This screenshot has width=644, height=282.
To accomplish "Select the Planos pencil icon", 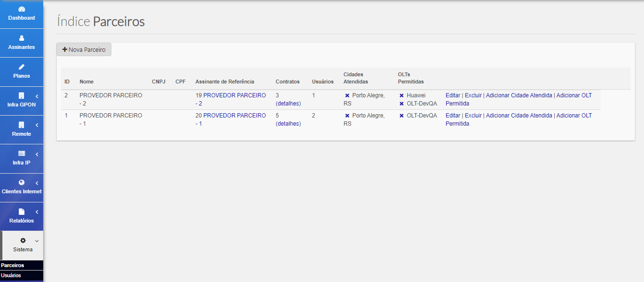I will [22, 67].
